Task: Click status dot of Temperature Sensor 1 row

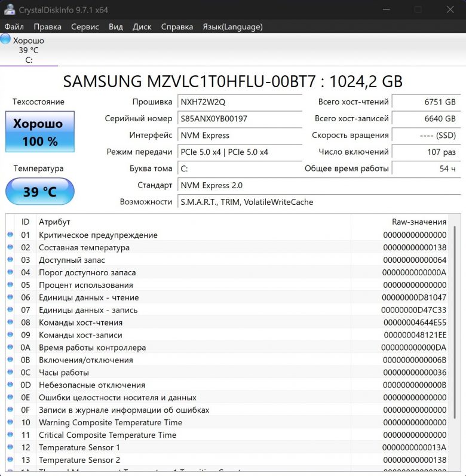Action: (x=10, y=447)
